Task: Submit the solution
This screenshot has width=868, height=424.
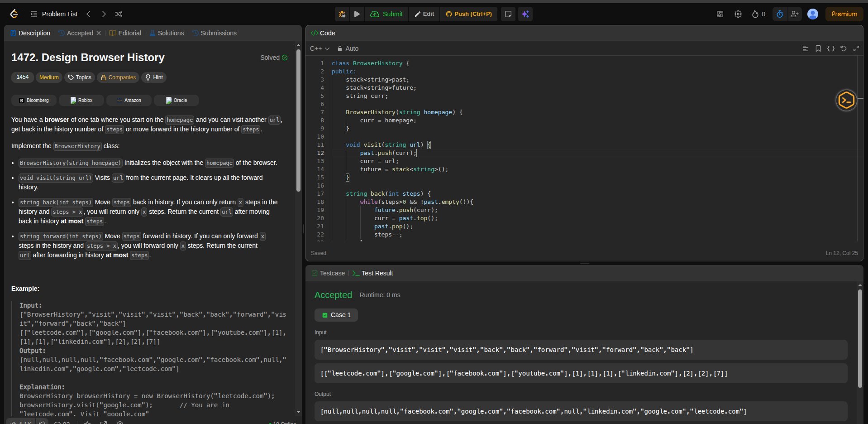Action: (387, 14)
